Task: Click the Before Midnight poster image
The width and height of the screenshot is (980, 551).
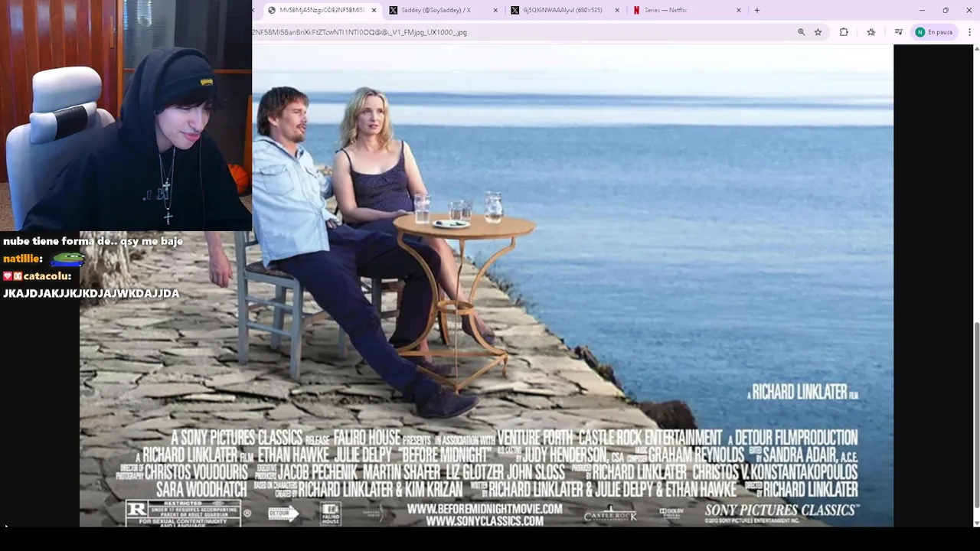Action: pyautogui.click(x=486, y=285)
